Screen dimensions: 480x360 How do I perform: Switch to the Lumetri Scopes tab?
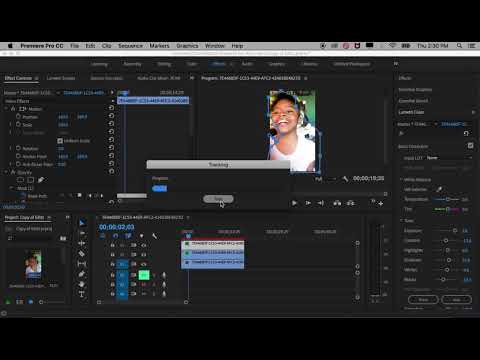(61, 78)
